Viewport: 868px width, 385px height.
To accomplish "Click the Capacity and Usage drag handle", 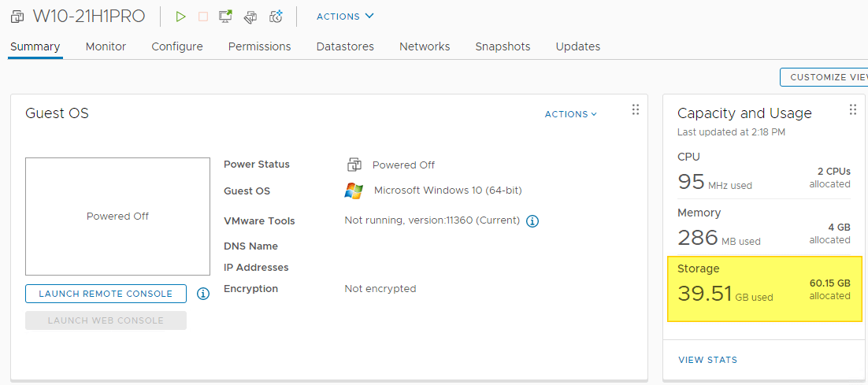I will point(852,110).
